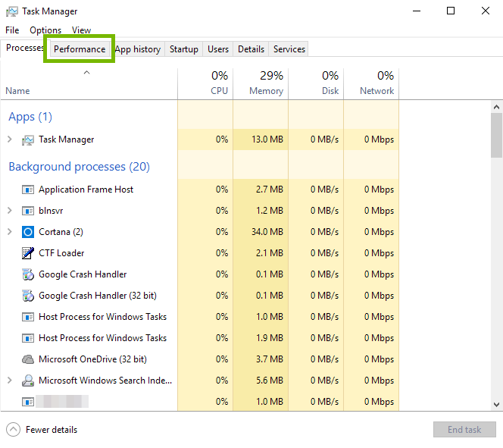
Task: Select the Google Crash Handler (32 bit) name
Action: click(x=98, y=296)
